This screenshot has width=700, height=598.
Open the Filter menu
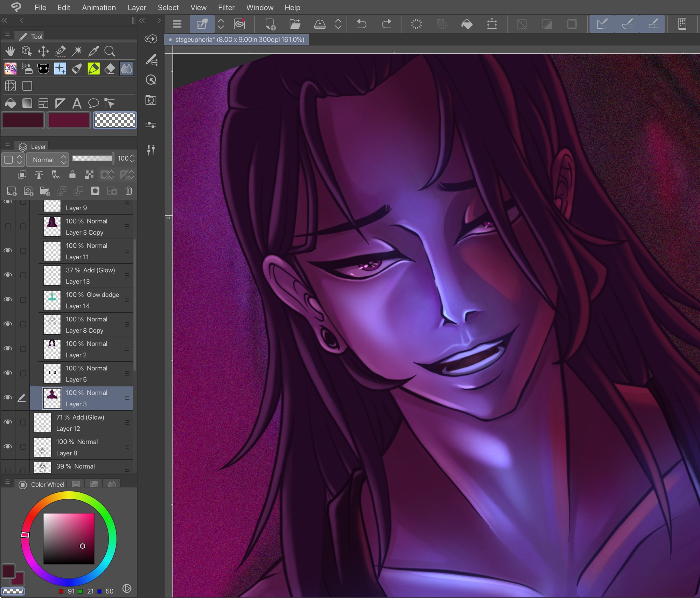[x=226, y=7]
